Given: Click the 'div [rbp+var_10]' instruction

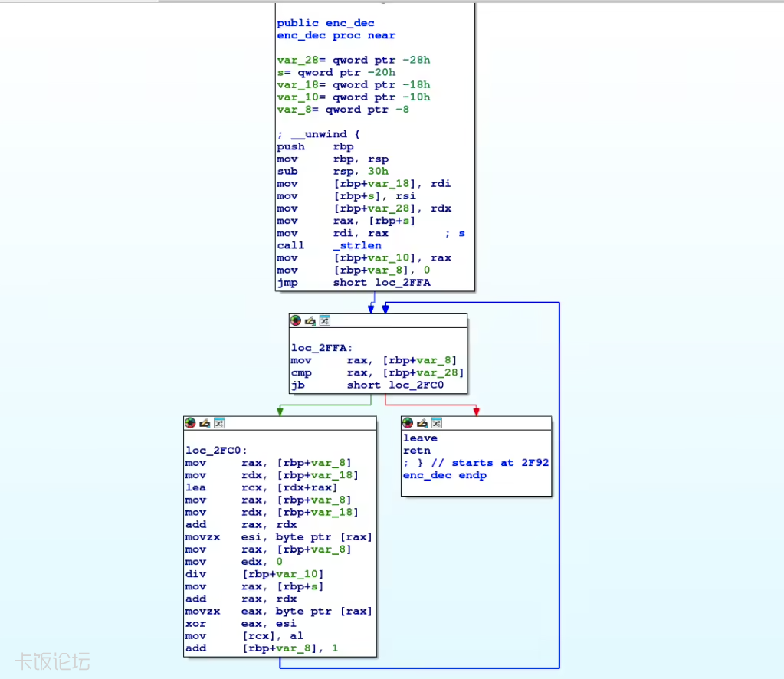Looking at the screenshot, I should pos(254,574).
